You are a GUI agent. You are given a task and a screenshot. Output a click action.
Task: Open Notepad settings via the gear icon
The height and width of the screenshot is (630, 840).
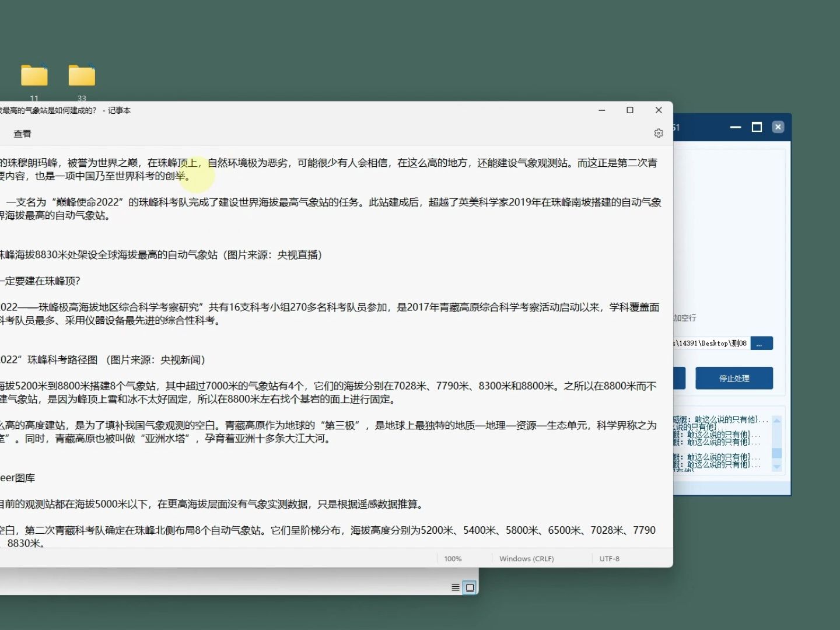pyautogui.click(x=659, y=134)
